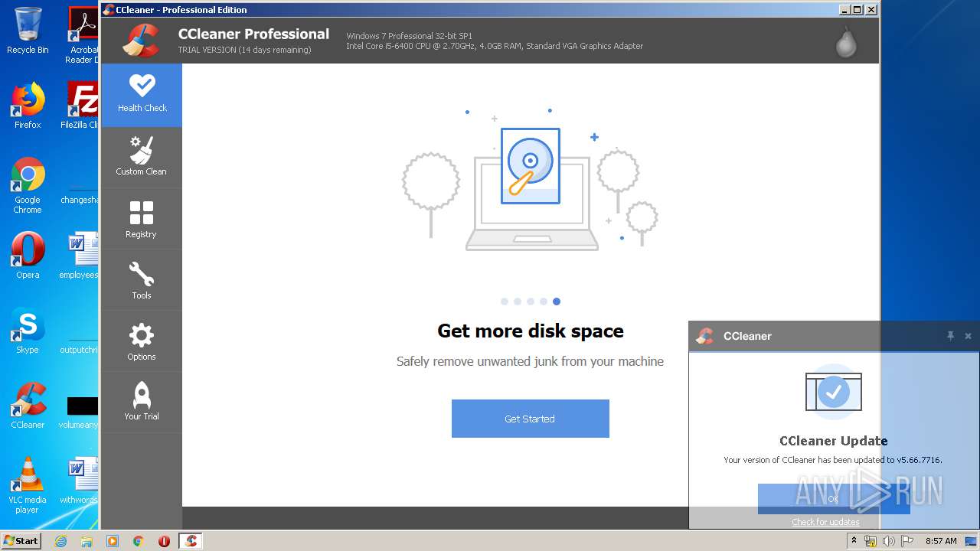Image resolution: width=980 pixels, height=551 pixels.
Task: Open Chrome from the taskbar
Action: click(x=139, y=541)
